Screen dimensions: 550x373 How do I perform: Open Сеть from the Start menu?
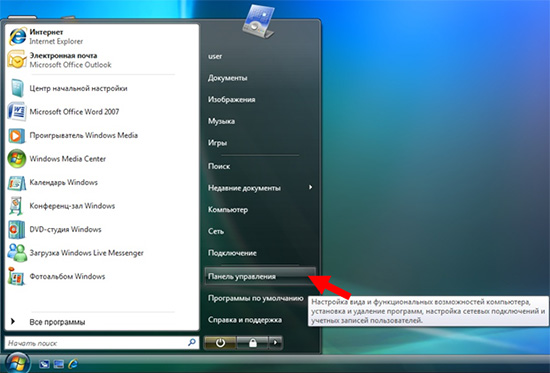(x=216, y=232)
